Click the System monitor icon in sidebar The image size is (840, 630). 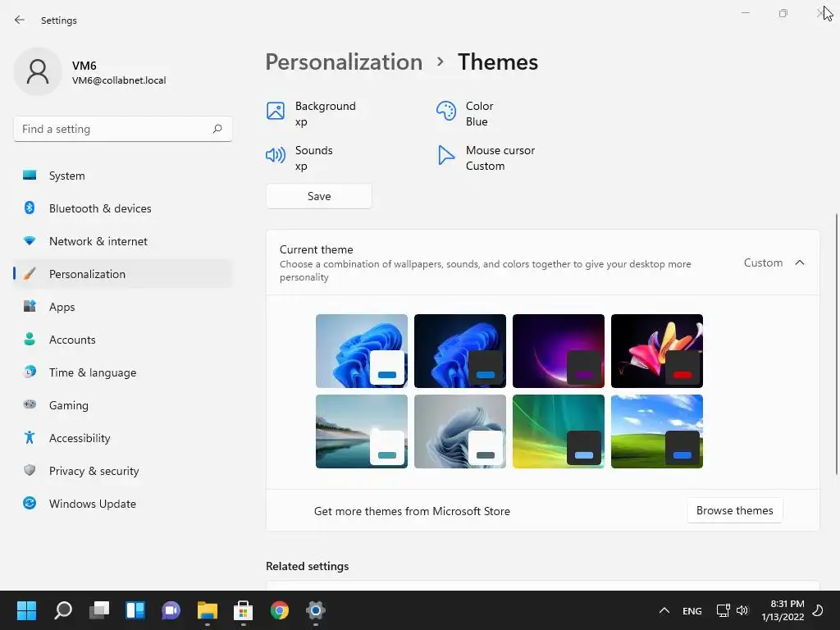click(x=30, y=176)
